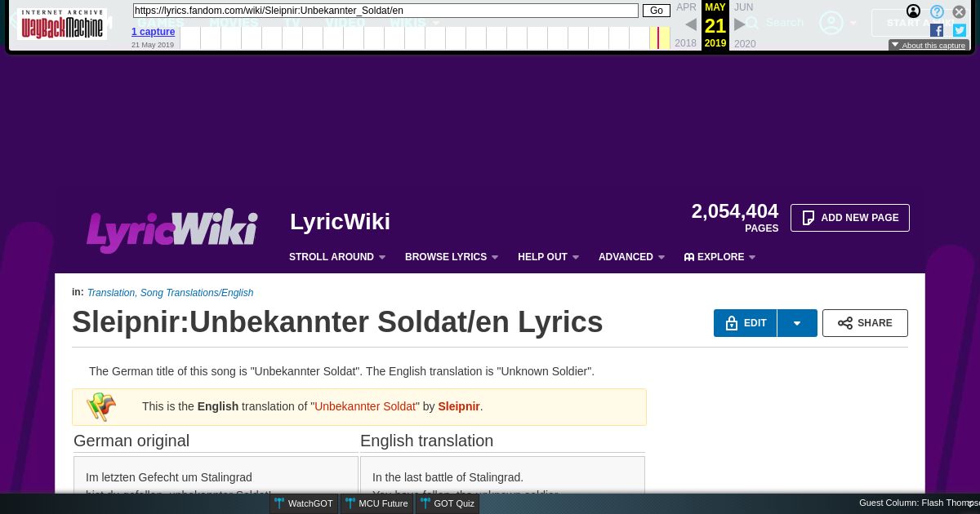This screenshot has height=514, width=980.
Task: Click the page icon on Add New Page
Action: pyautogui.click(x=808, y=218)
